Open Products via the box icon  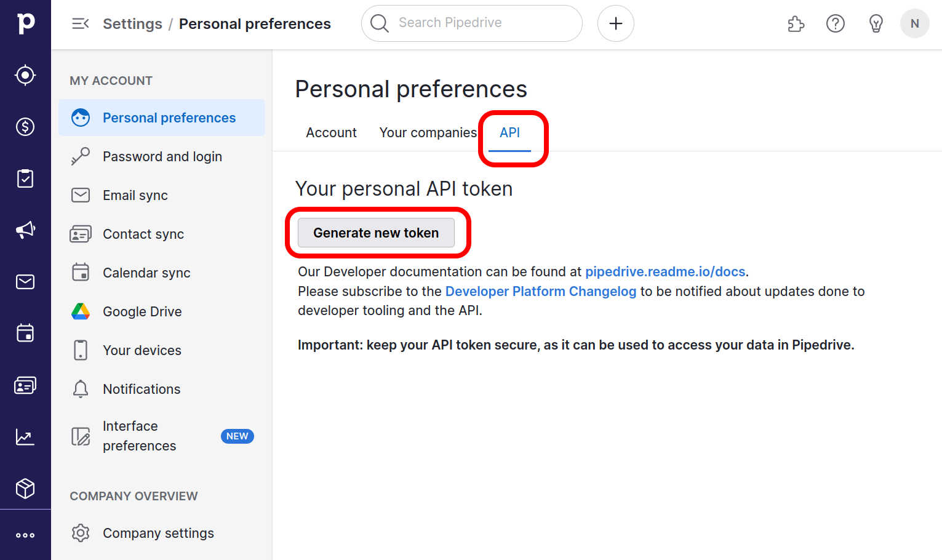(25, 489)
